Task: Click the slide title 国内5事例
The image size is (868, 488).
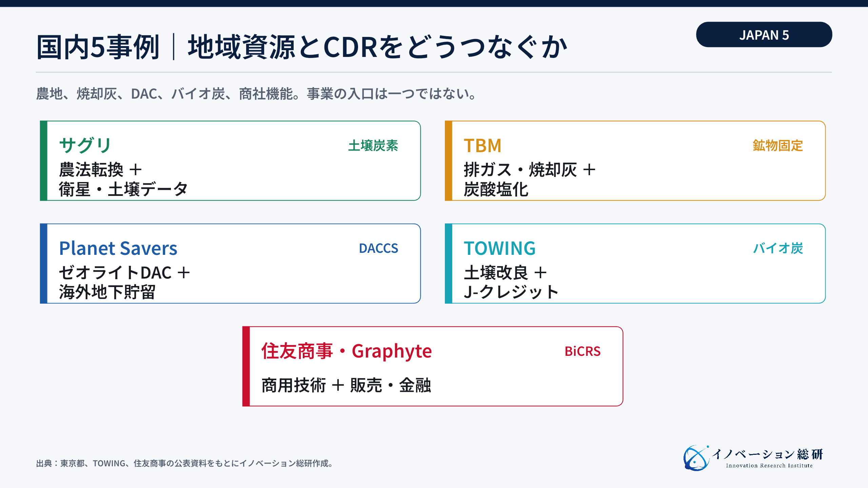Action: click(98, 47)
